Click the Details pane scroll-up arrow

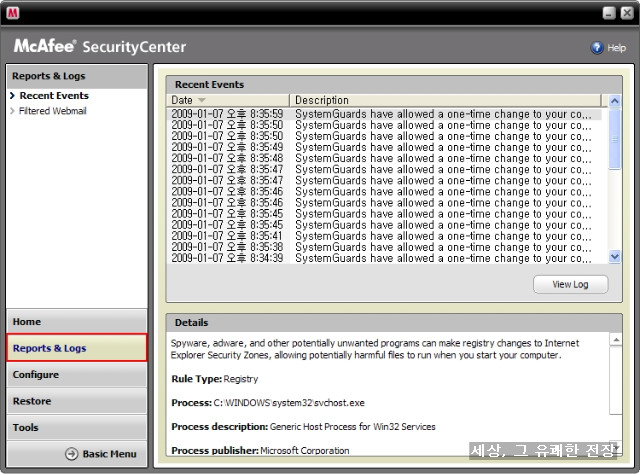[616, 340]
